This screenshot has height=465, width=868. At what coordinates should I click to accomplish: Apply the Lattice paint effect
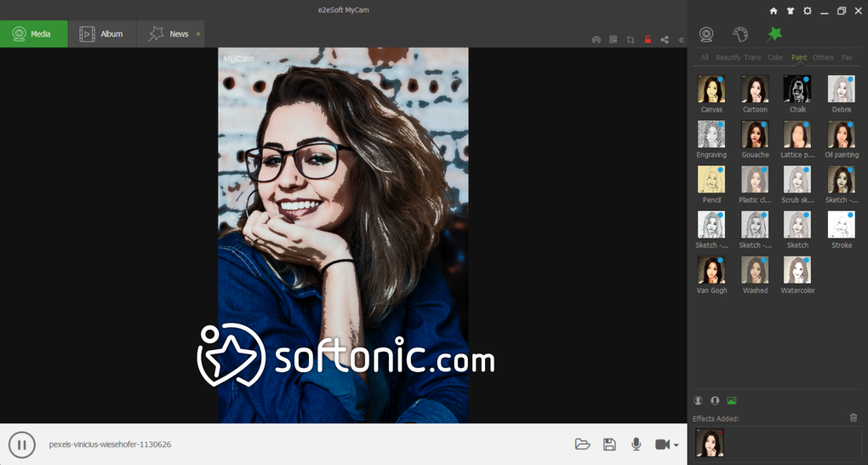797,134
